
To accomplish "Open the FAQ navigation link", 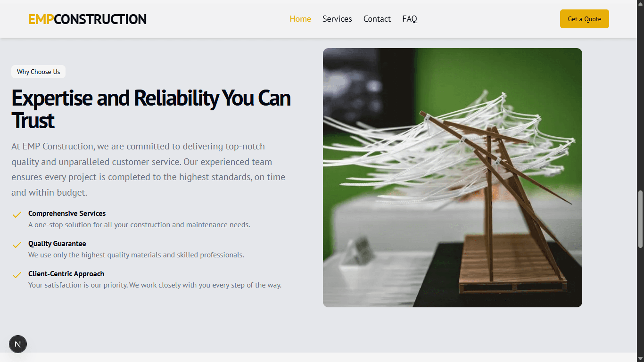I will pos(410,19).
